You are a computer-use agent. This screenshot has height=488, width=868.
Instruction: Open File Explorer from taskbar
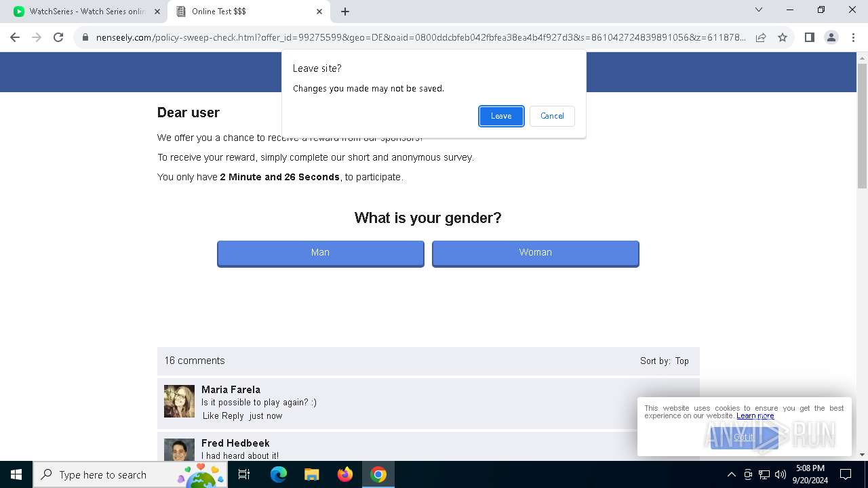(312, 474)
